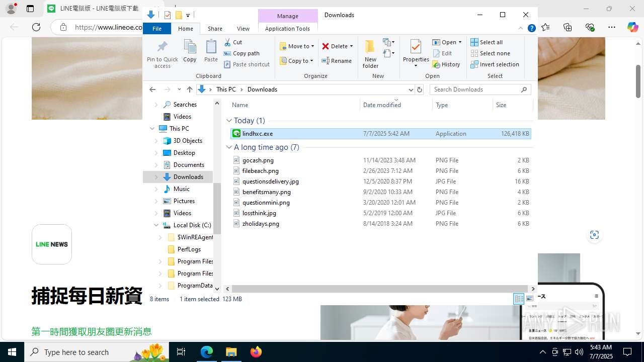Open Copy to dropdown
This screenshot has height=362, width=644.
point(297,61)
